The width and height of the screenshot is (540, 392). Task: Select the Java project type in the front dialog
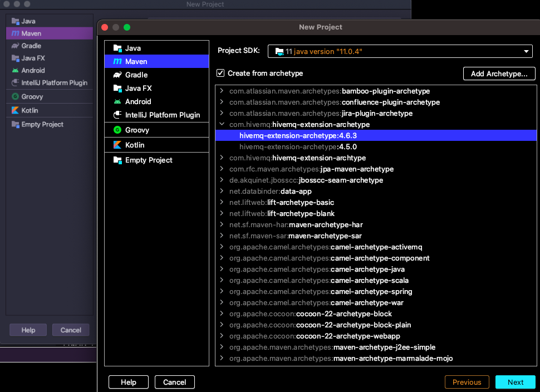pyautogui.click(x=132, y=48)
